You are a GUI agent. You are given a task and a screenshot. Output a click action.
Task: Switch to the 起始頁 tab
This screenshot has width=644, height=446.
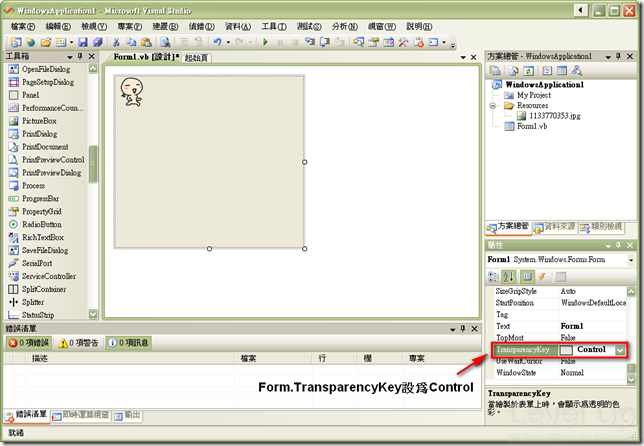pyautogui.click(x=196, y=58)
